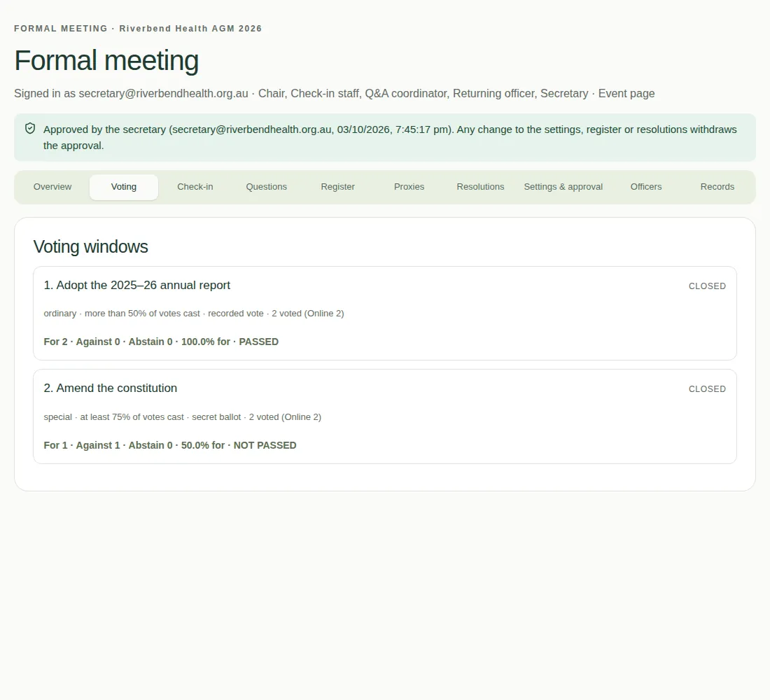Click the '100.0% for · PASSED' result line
This screenshot has height=700, width=770.
coord(161,342)
